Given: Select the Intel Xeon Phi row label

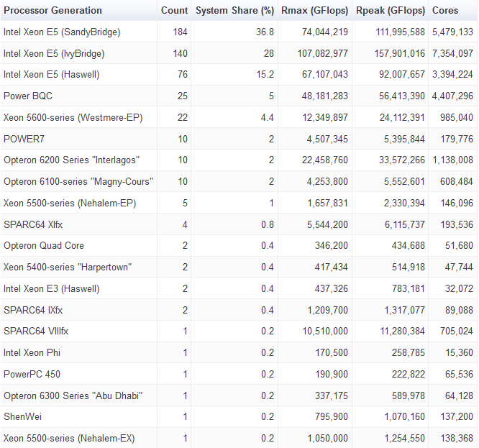Looking at the screenshot, I should click(x=32, y=353).
